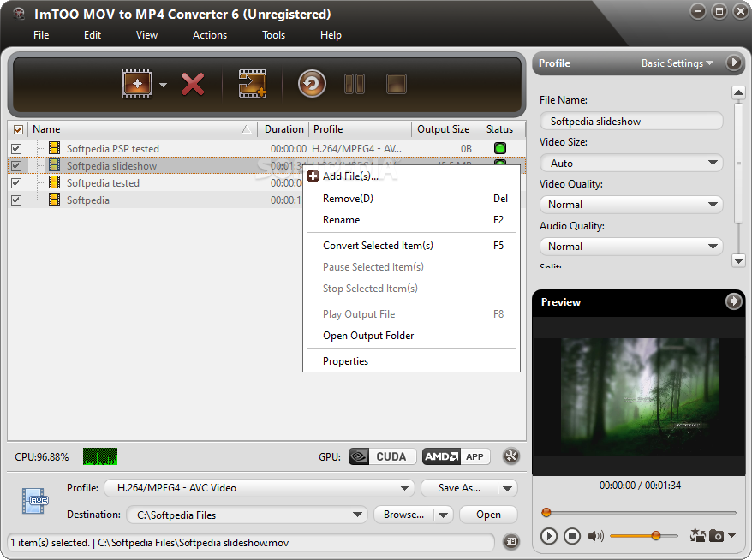The width and height of the screenshot is (752, 560).
Task: Uncheck the Softpedia slideshow checkbox
Action: point(16,166)
